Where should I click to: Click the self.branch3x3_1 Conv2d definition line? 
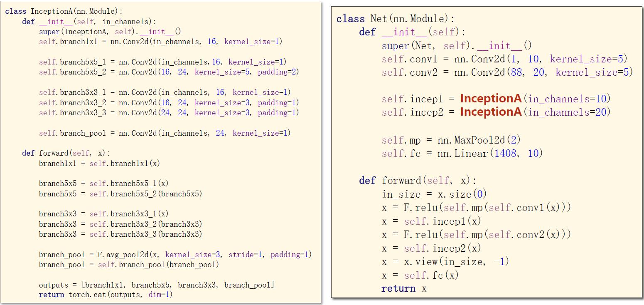pyautogui.click(x=165, y=92)
